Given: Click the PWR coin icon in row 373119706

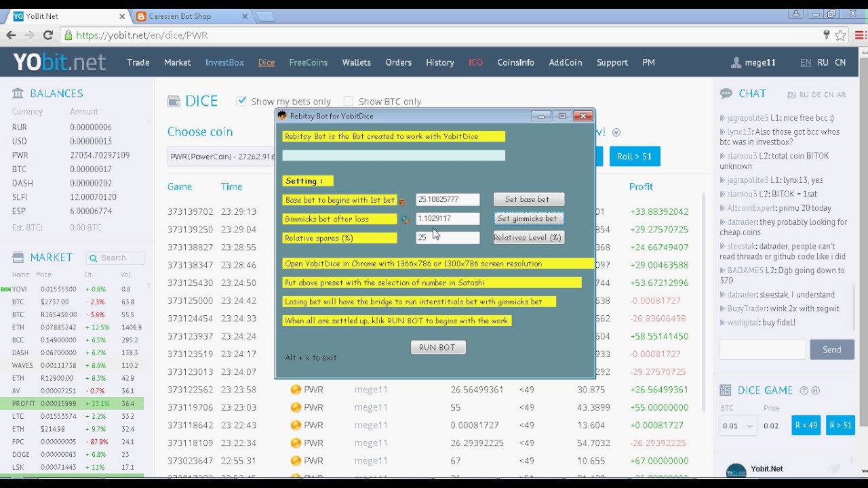Looking at the screenshot, I should (x=296, y=407).
